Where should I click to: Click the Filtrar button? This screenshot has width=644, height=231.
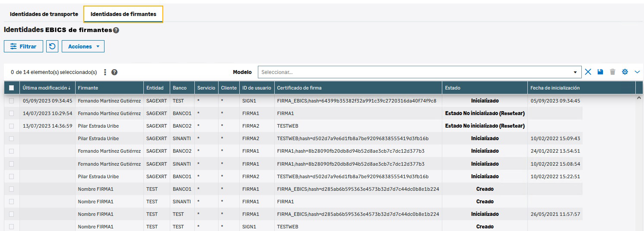[24, 46]
